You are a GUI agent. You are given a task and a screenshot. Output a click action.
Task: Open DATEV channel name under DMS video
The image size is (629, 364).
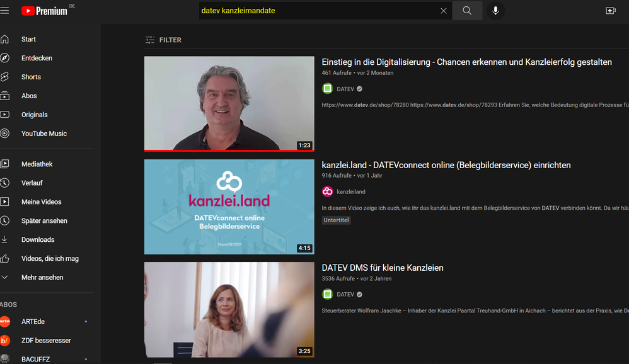(x=345, y=295)
